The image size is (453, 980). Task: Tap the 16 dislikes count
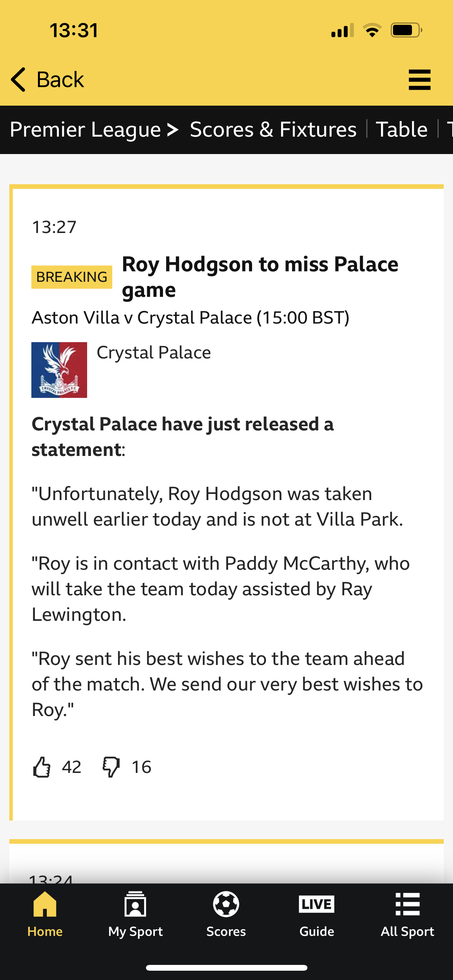(141, 767)
